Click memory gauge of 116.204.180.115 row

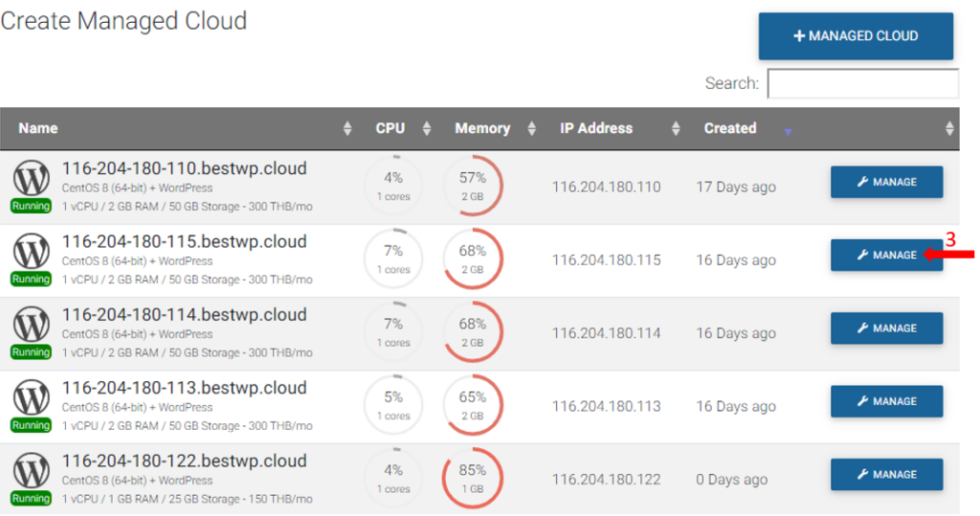(x=473, y=258)
